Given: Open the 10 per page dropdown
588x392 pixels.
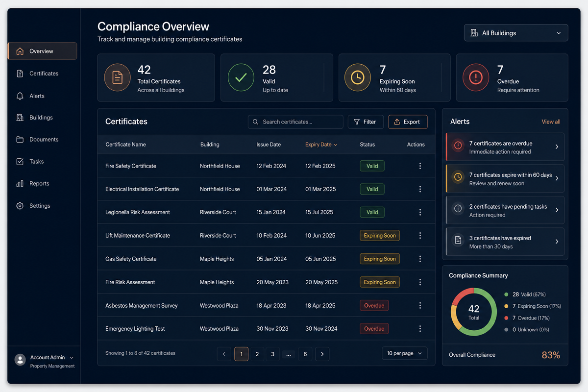Looking at the screenshot, I should 405,353.
